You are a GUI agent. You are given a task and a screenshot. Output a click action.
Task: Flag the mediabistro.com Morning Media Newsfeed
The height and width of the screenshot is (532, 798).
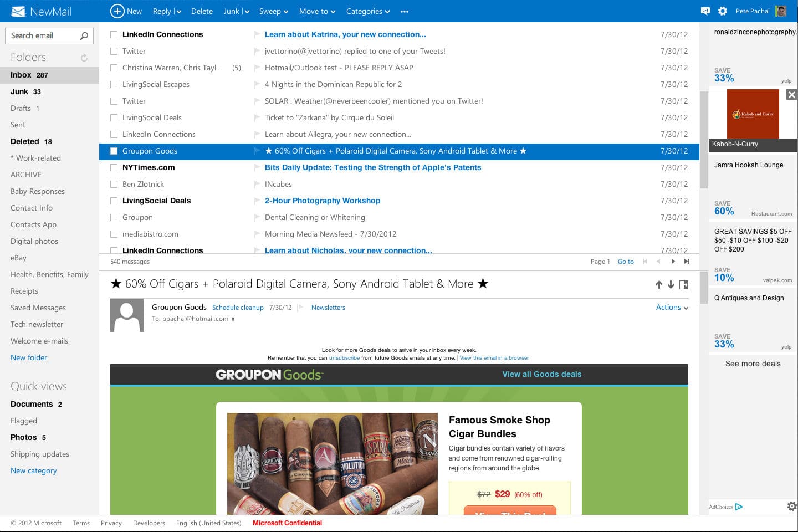click(x=257, y=234)
